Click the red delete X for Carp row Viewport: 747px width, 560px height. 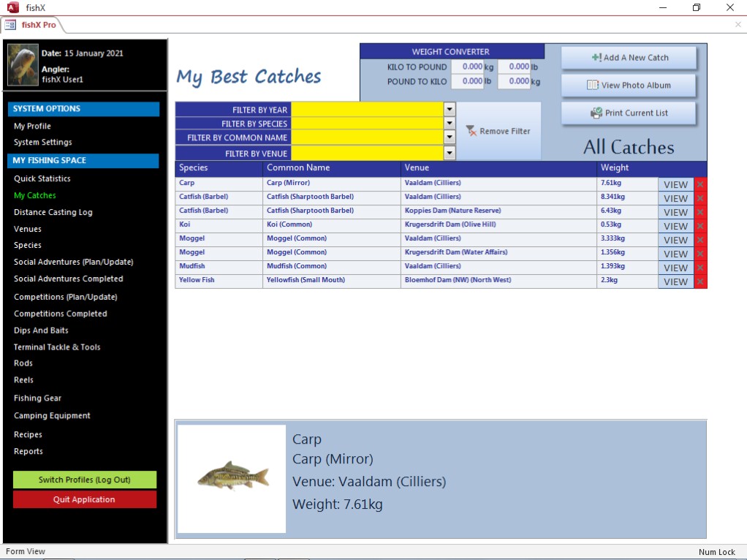point(700,184)
